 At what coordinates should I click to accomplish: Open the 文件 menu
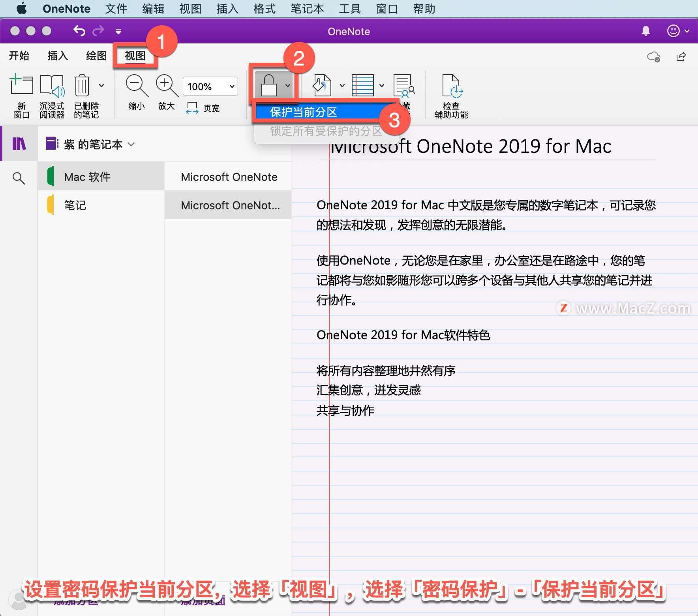click(x=116, y=9)
